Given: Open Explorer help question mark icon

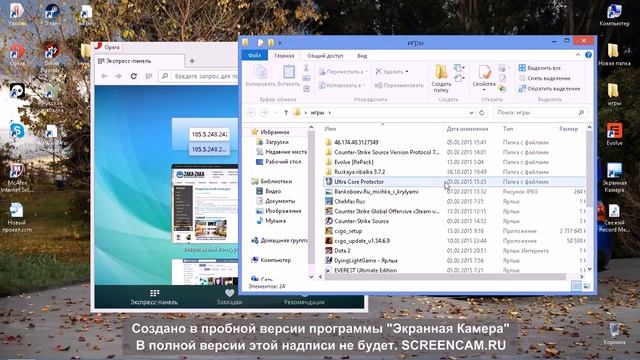Looking at the screenshot, I should point(588,55).
